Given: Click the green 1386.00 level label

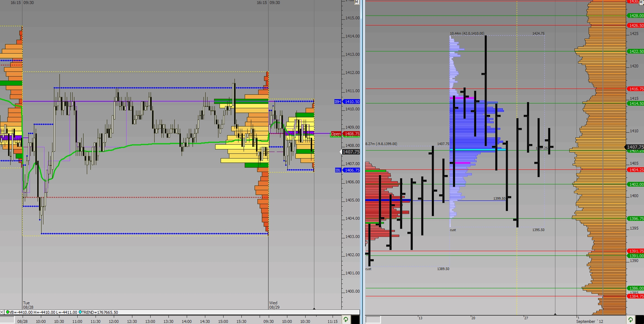Looking at the screenshot, I should click(x=636, y=288).
